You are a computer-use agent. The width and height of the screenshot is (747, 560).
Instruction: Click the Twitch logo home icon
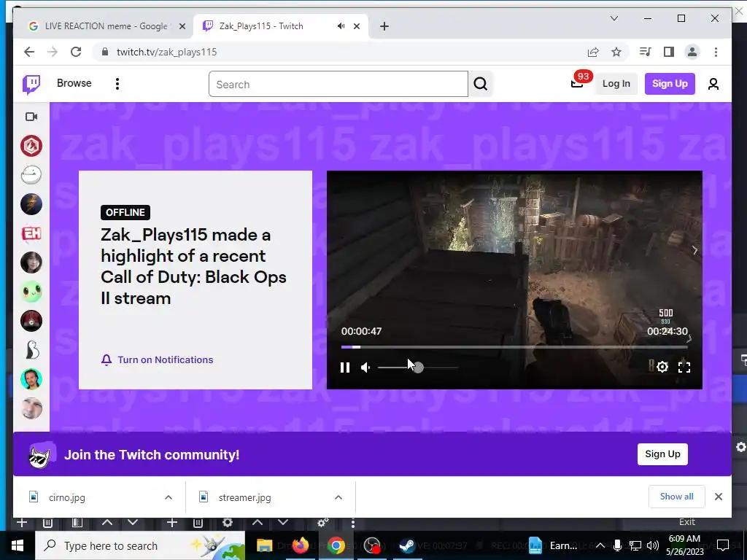31,85
